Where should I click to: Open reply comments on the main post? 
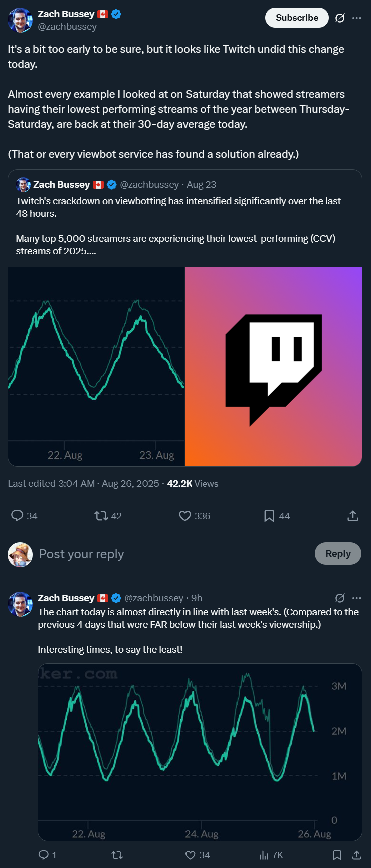(18, 516)
